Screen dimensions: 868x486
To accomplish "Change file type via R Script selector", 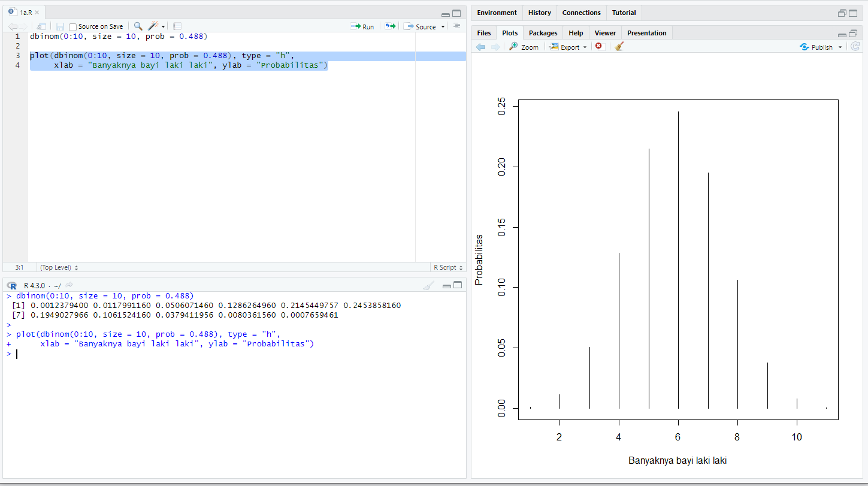I will coord(448,267).
